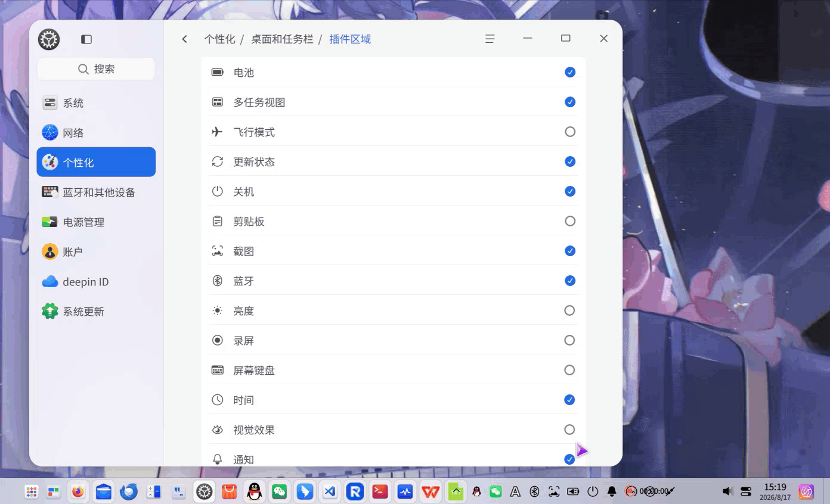Open the blue file manager dock icon
Image resolution: width=830 pixels, height=504 pixels.
[x=104, y=491]
